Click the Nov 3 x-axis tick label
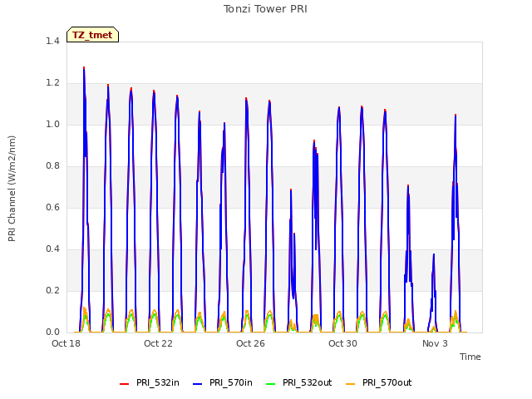Image resolution: width=532 pixels, height=399 pixels. (x=435, y=343)
